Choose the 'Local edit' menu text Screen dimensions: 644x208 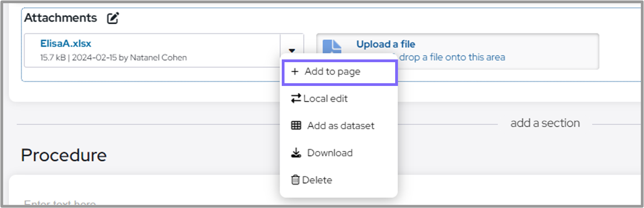click(325, 98)
